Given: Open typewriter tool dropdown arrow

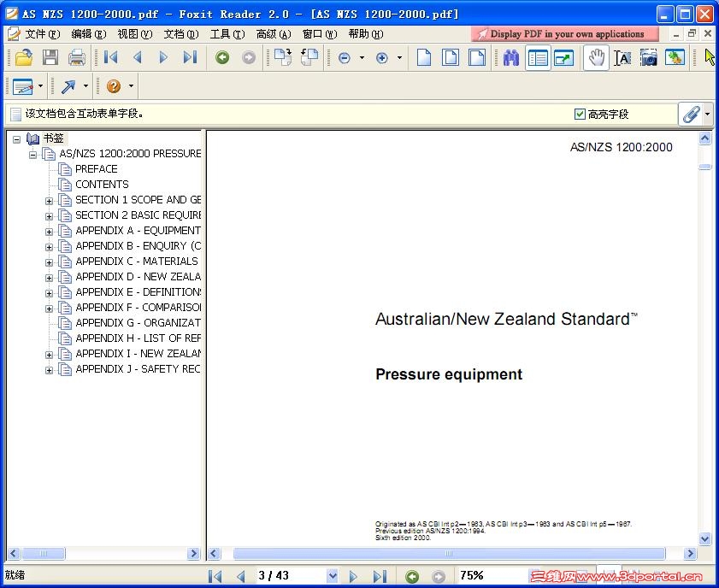Looking at the screenshot, I should pos(40,86).
